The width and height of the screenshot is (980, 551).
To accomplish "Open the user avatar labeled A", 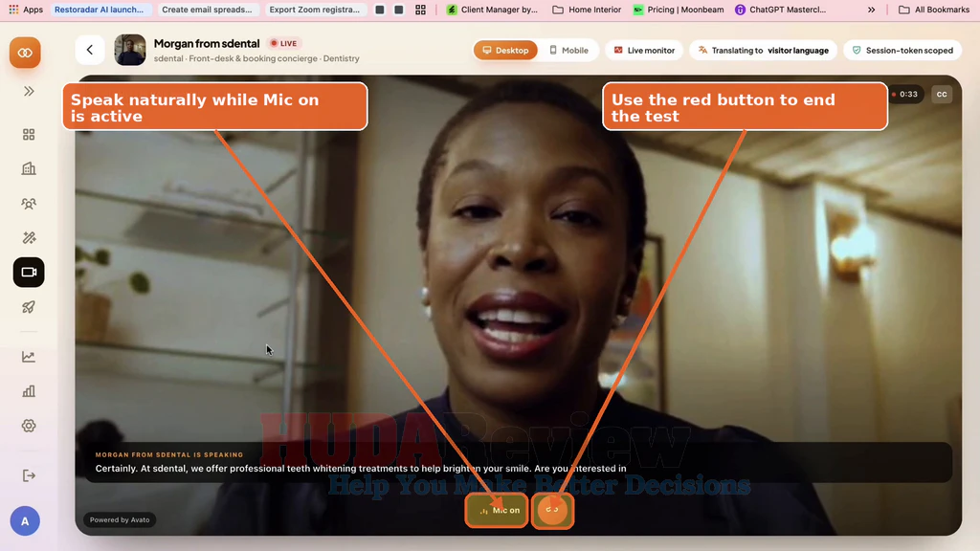I will pos(25,521).
